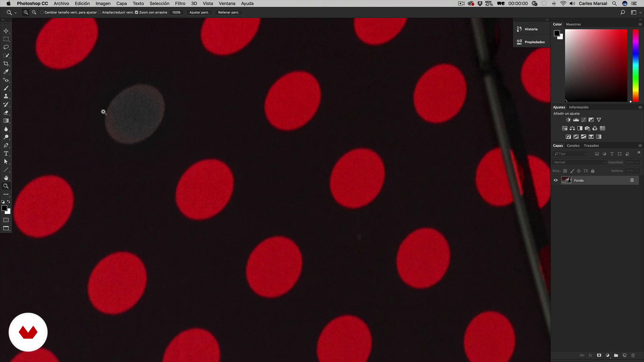Image resolution: width=644 pixels, height=362 pixels.
Task: Choose Zoom In mode in options bar
Action: point(26,12)
